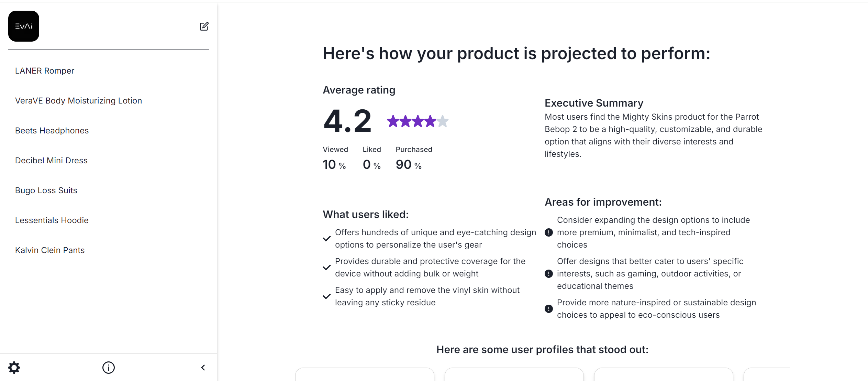The height and width of the screenshot is (381, 868).
Task: Click the info circle icon
Action: click(109, 368)
